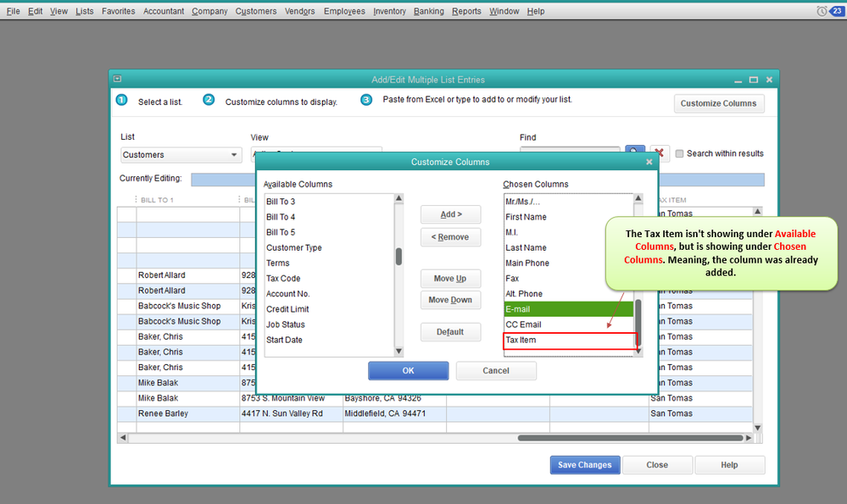This screenshot has width=847, height=504.
Task: Open the List dropdown showing Customers
Action: (180, 155)
